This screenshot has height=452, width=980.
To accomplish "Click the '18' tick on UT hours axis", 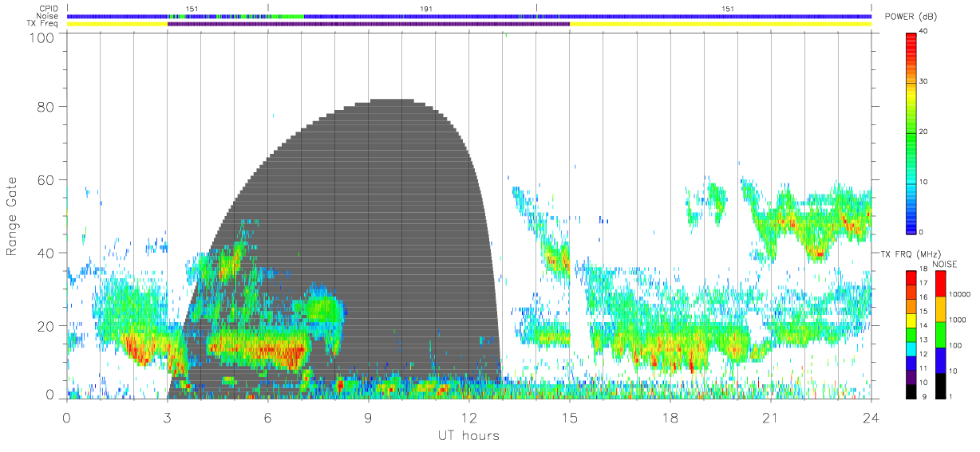I will pyautogui.click(x=670, y=417).
